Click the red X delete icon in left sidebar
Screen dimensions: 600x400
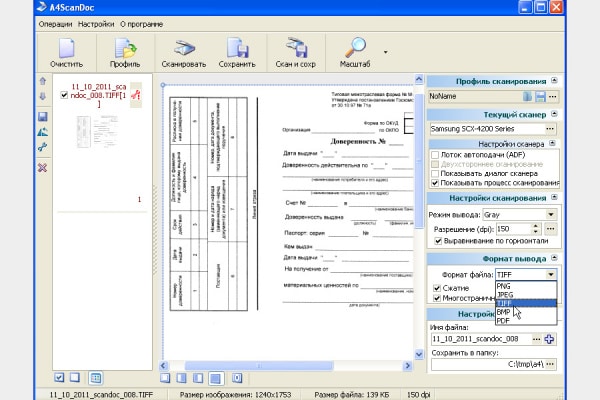pyautogui.click(x=42, y=167)
